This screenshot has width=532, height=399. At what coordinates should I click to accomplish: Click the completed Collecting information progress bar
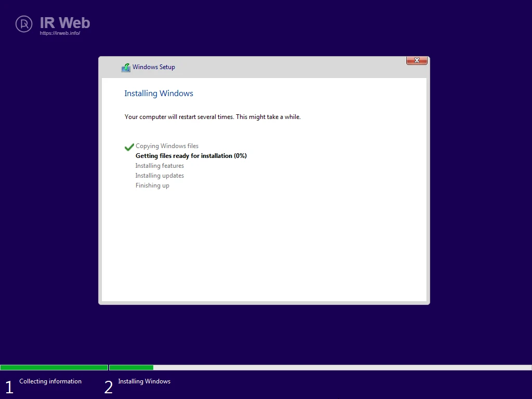click(54, 367)
